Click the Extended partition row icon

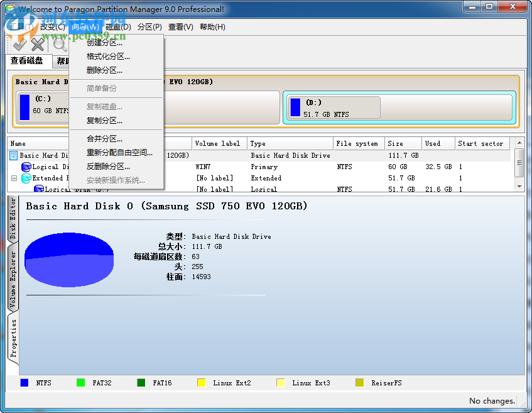[26, 178]
